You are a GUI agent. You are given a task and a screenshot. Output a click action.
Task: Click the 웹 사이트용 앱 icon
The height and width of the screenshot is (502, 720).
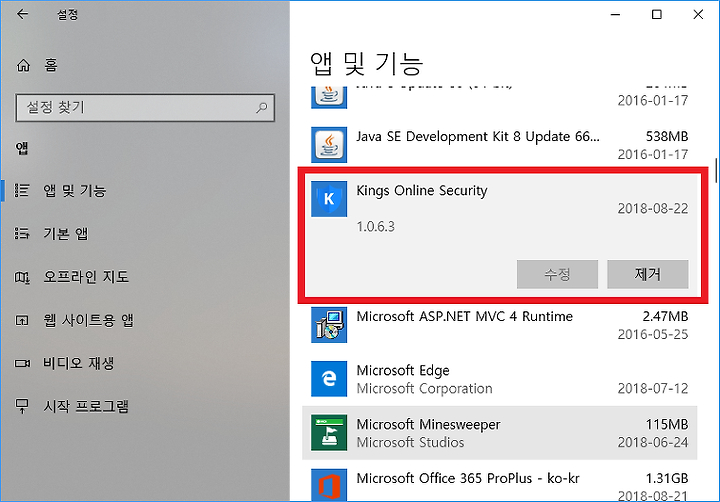pos(22,320)
